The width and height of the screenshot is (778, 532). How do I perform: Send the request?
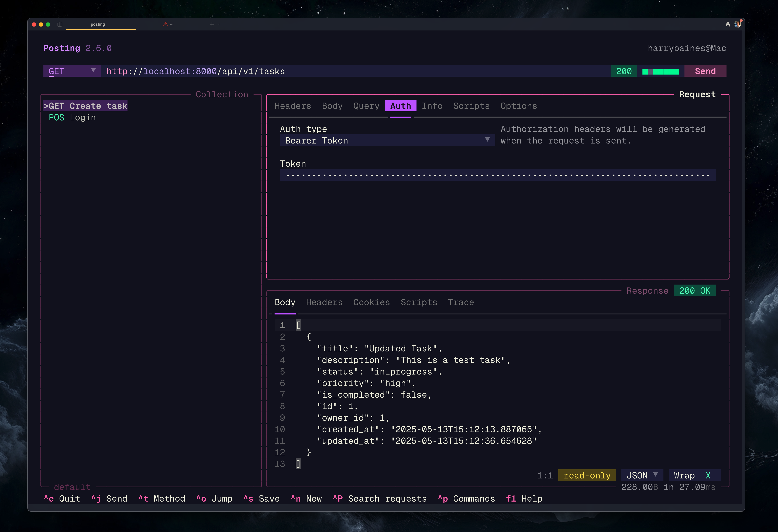click(705, 71)
